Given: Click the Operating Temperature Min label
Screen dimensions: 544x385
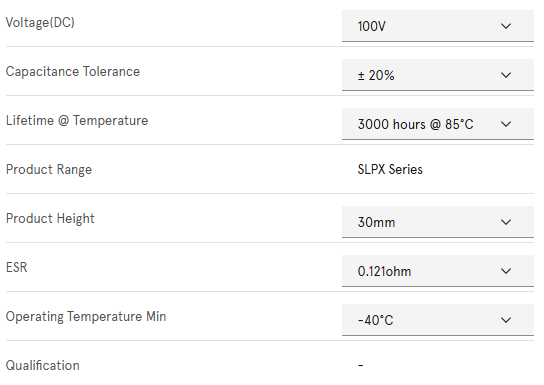Looking at the screenshot, I should (x=86, y=317).
